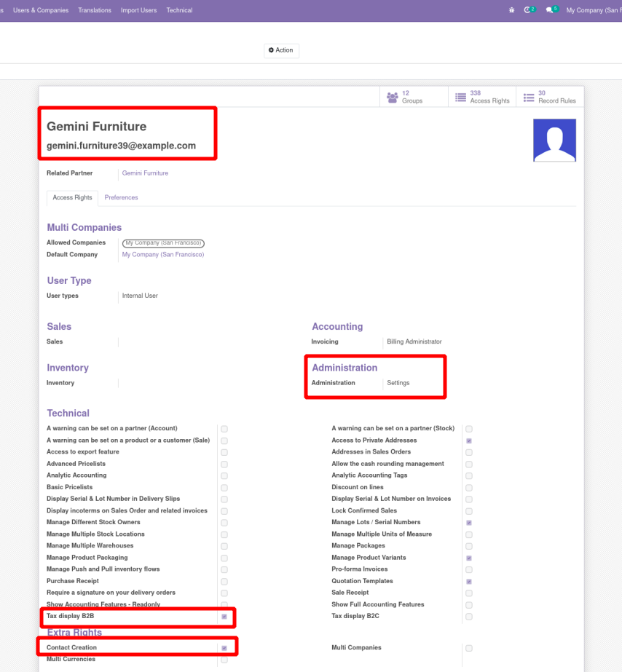Toggle Manage Multiple Units of Measure checkbox

tap(469, 535)
